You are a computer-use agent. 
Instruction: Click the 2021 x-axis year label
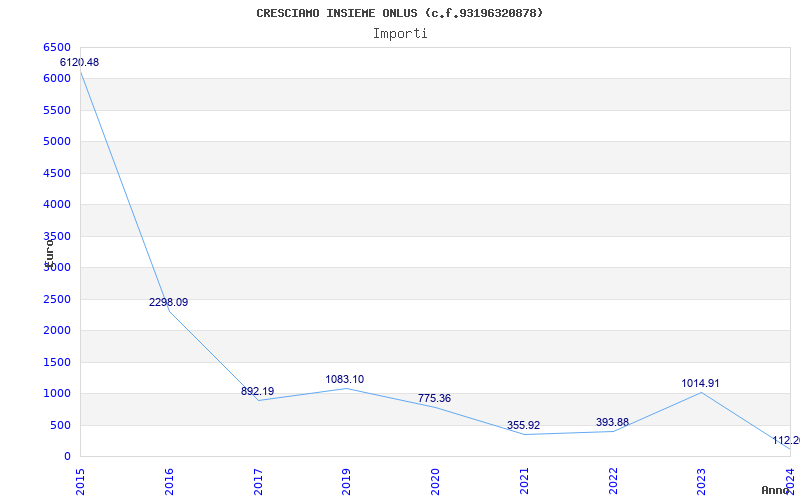(x=524, y=482)
